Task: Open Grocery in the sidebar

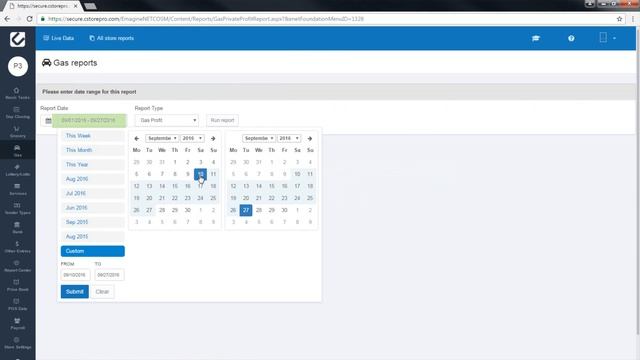Action: point(17,132)
